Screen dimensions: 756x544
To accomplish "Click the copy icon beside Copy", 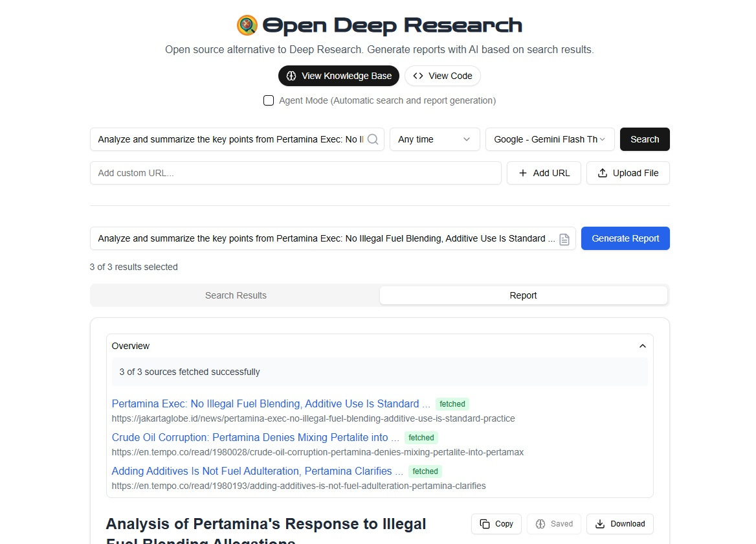I will [x=485, y=524].
